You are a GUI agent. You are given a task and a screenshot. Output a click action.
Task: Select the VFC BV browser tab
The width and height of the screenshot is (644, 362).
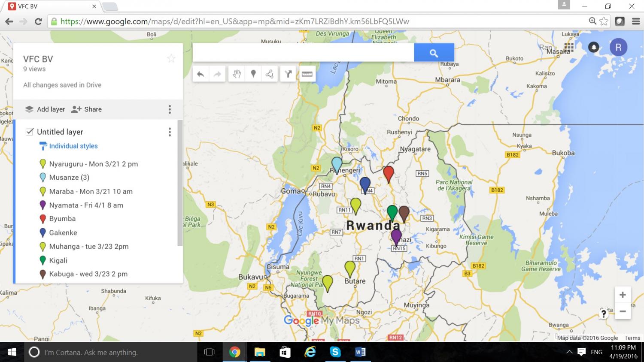[47, 6]
